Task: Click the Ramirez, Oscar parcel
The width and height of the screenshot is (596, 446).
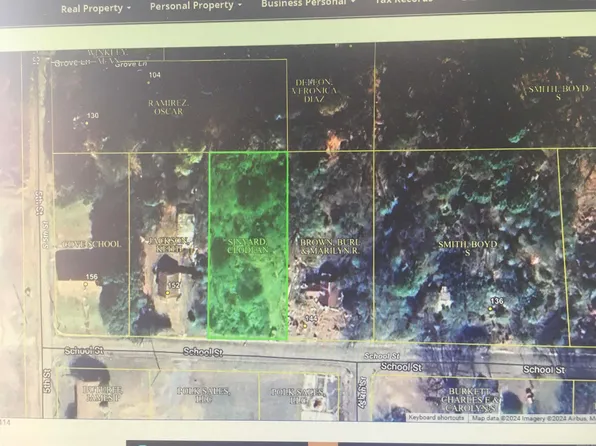Action: click(x=169, y=106)
